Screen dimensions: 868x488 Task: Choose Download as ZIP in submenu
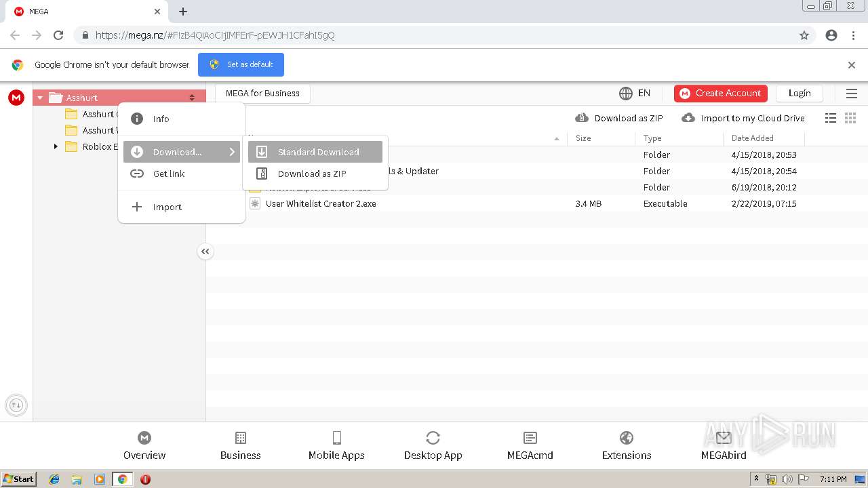(315, 174)
